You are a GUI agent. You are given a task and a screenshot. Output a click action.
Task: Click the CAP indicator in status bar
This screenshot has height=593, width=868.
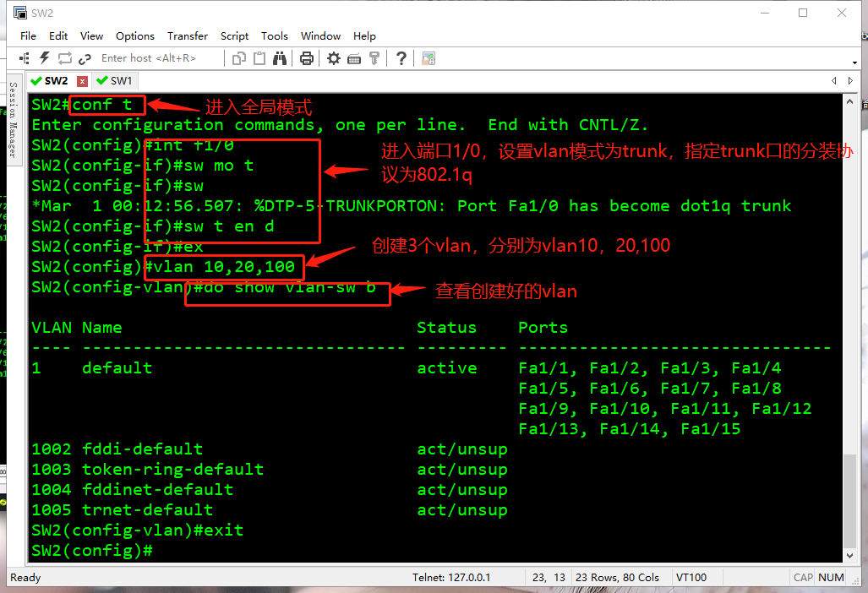click(x=803, y=578)
